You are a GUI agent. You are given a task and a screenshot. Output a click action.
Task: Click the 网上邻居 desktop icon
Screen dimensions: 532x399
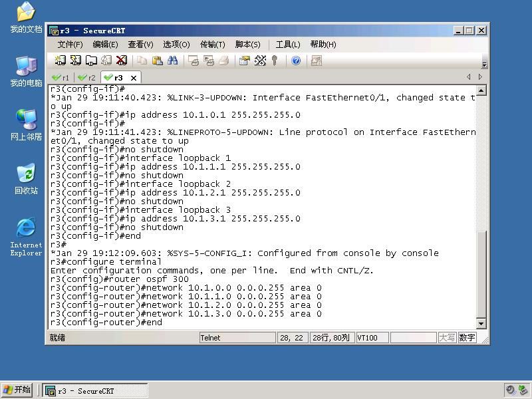(x=26, y=125)
